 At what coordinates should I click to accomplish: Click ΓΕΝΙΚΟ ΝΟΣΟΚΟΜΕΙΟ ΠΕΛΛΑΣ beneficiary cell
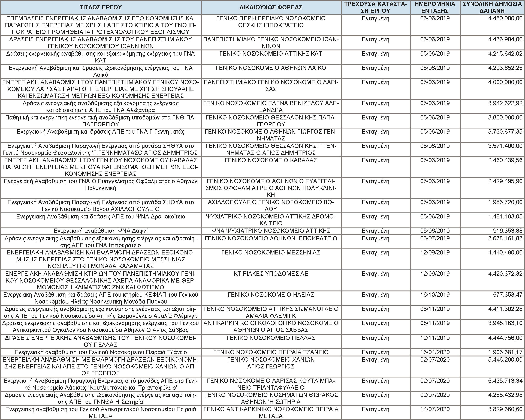271,338
